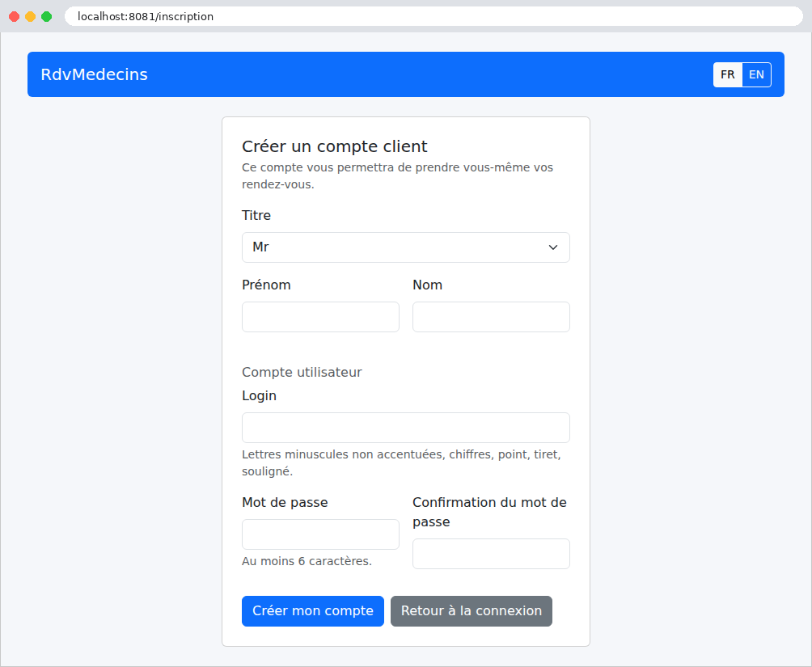
Task: Switch language to FR
Action: (728, 74)
